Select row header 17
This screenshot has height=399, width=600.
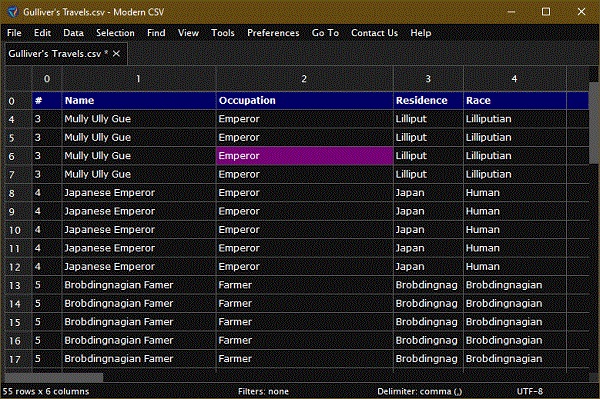(x=18, y=359)
